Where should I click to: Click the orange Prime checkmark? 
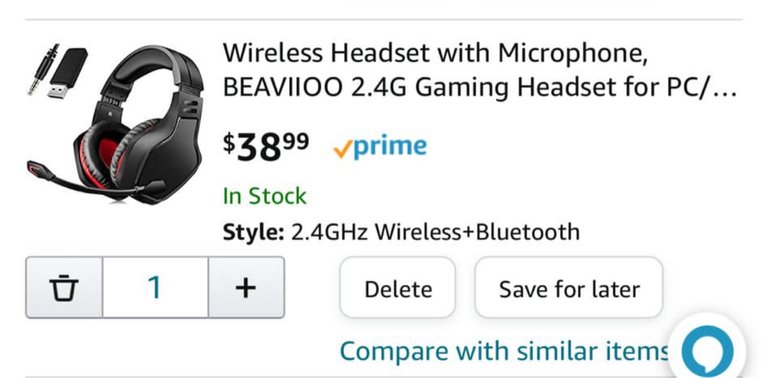(342, 150)
